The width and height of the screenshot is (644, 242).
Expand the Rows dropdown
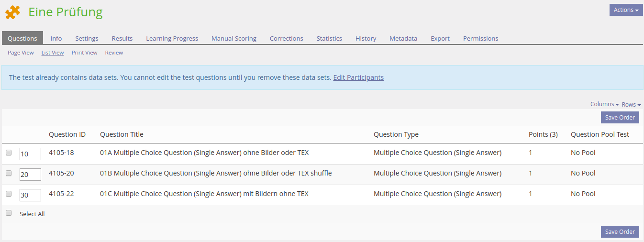click(631, 104)
